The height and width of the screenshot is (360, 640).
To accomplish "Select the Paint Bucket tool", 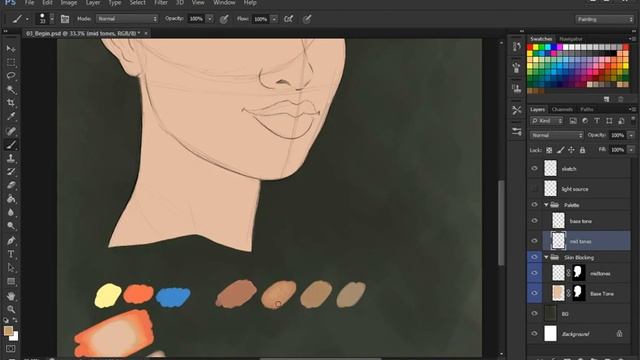I will (11, 199).
